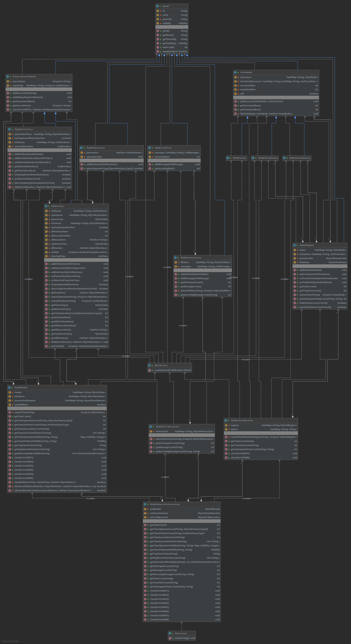This screenshot has width=351, height=644.
Task: Click the method icon beside getIncomingNum()
Action: [150, 169]
